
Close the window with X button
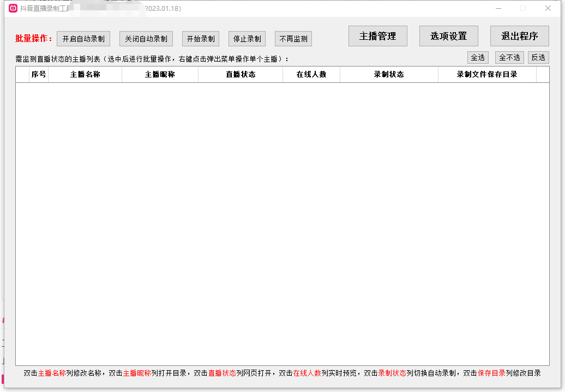pyautogui.click(x=548, y=8)
